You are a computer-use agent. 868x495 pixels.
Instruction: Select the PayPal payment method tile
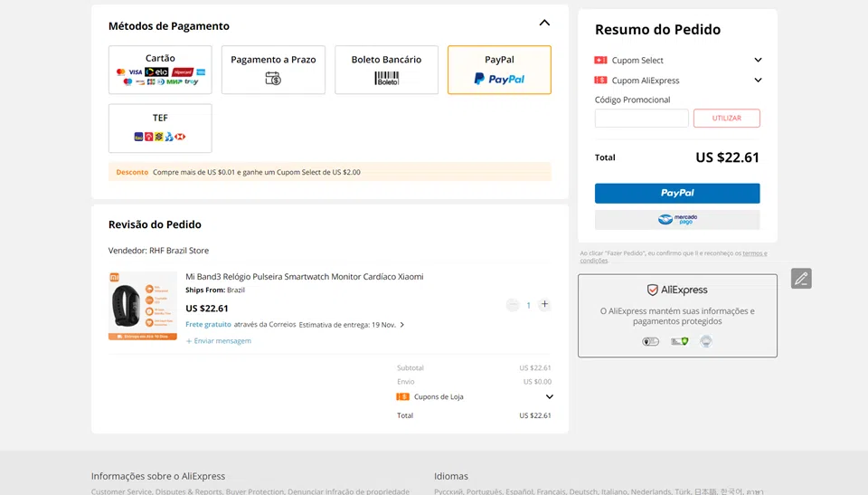pos(499,70)
